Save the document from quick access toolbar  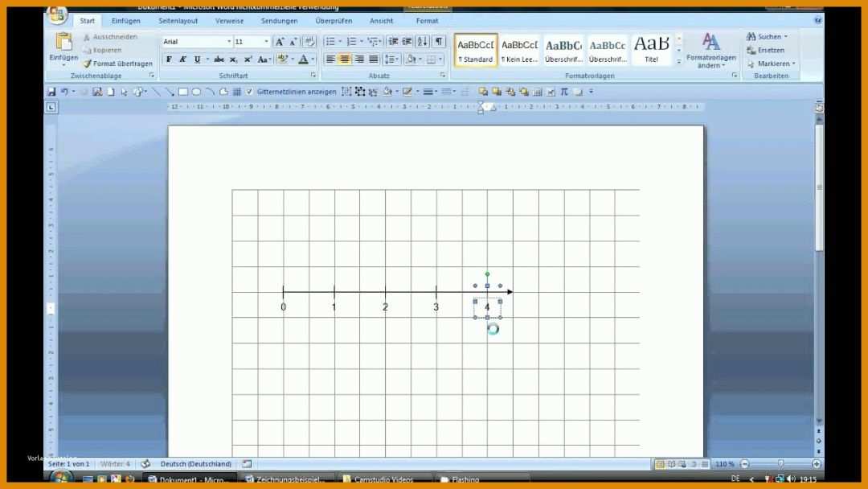(51, 92)
